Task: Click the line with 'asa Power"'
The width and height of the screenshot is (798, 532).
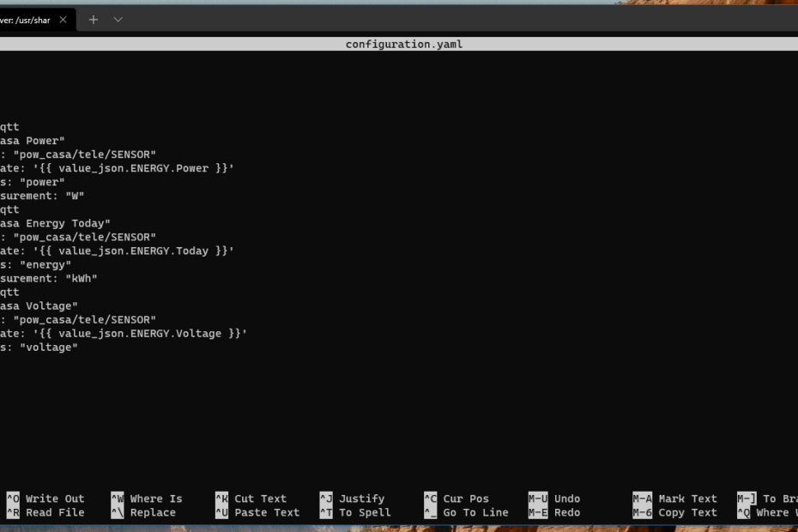Action: coord(32,141)
